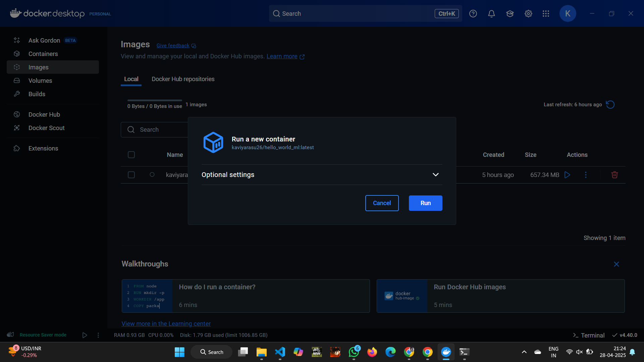Open WhatsApp from the taskbar
Image resolution: width=644 pixels, height=362 pixels.
tap(354, 352)
